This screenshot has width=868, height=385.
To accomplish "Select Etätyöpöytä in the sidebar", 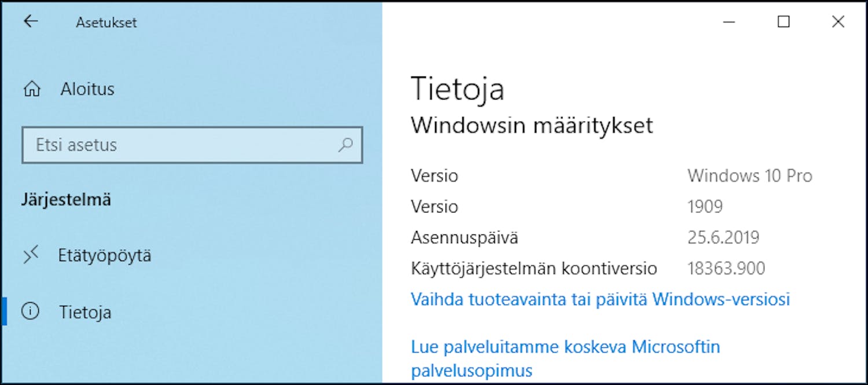I will coord(106,255).
